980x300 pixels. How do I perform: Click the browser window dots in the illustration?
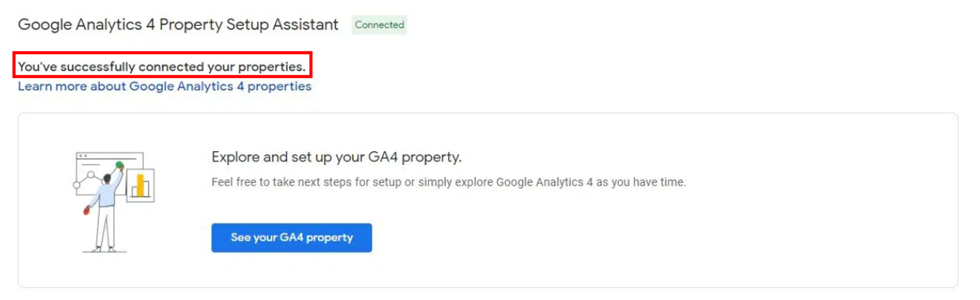point(83,156)
